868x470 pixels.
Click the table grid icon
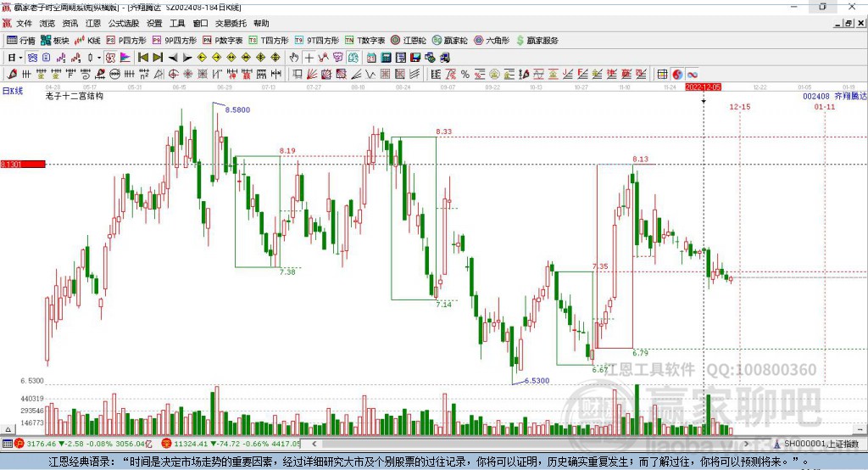pyautogui.click(x=662, y=75)
